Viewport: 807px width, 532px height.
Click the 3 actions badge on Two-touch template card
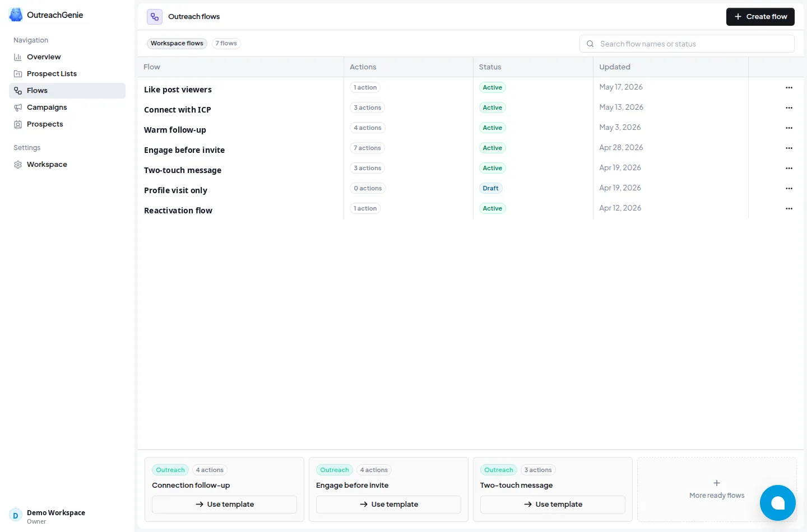[x=538, y=470]
